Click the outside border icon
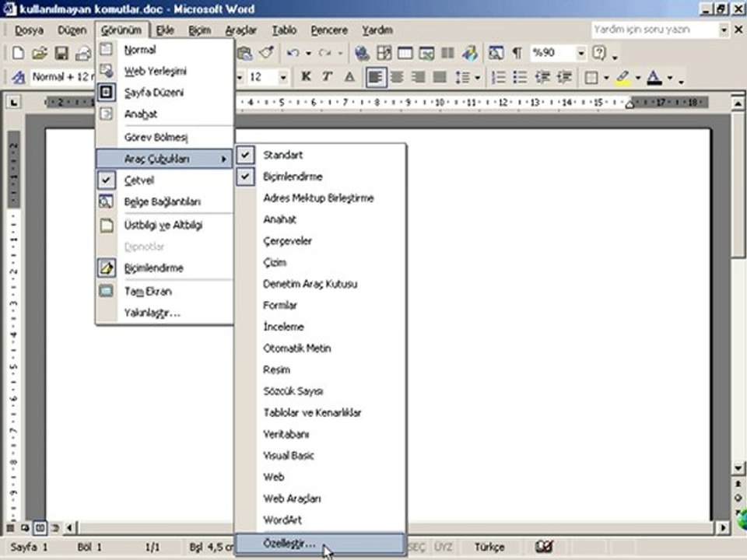The height and width of the screenshot is (560, 747). (x=591, y=77)
